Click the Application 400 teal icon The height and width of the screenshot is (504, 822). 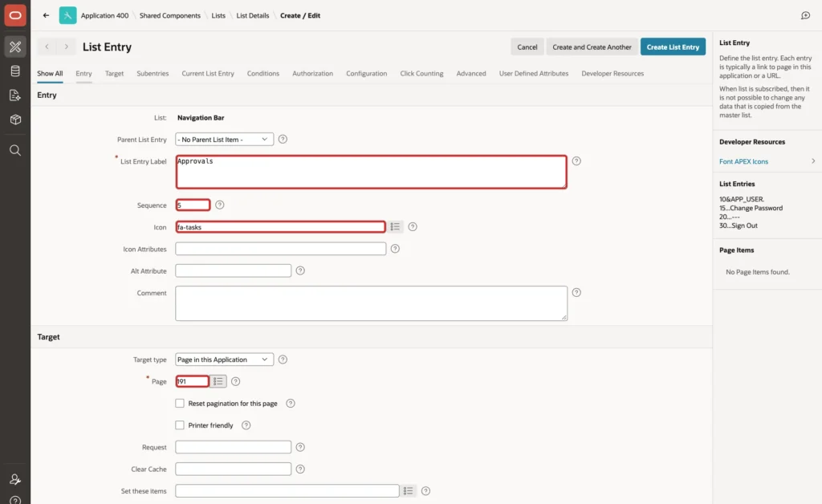(67, 15)
